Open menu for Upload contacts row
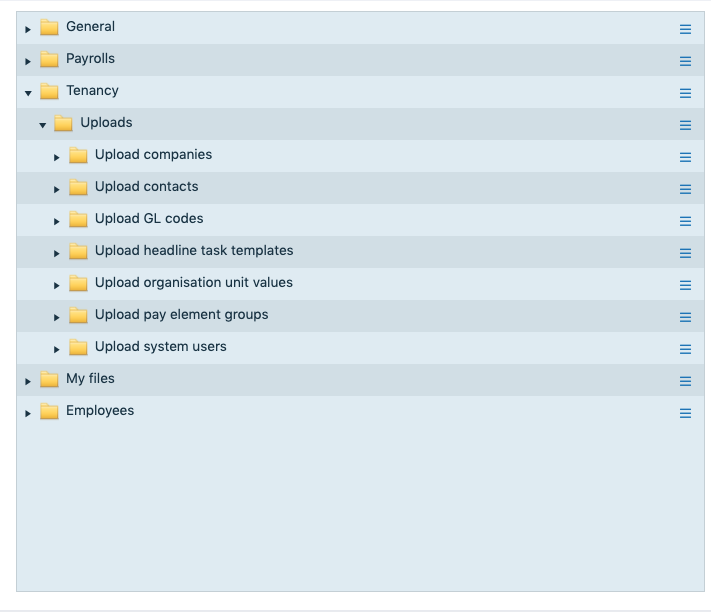Screen dimensions: 711x612 (x=685, y=189)
